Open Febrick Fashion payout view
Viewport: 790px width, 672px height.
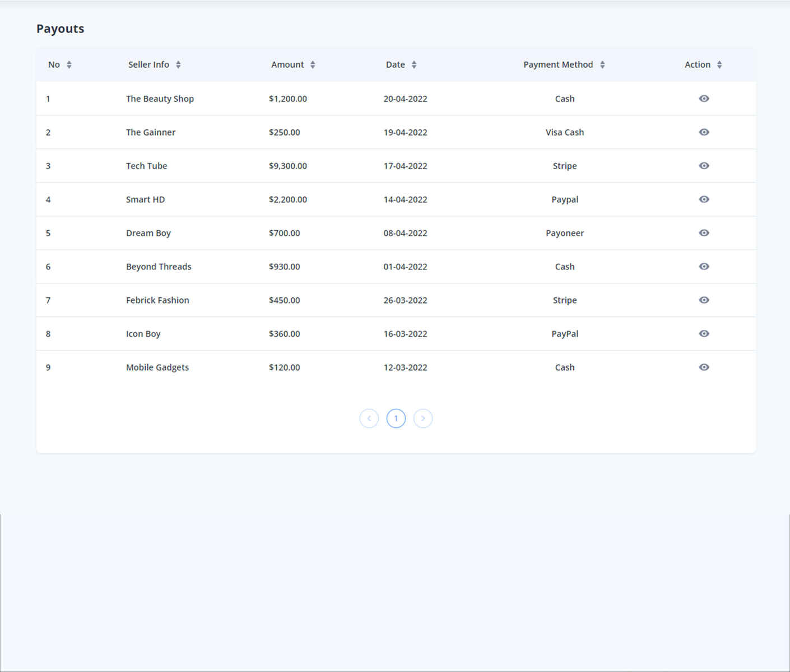click(704, 300)
